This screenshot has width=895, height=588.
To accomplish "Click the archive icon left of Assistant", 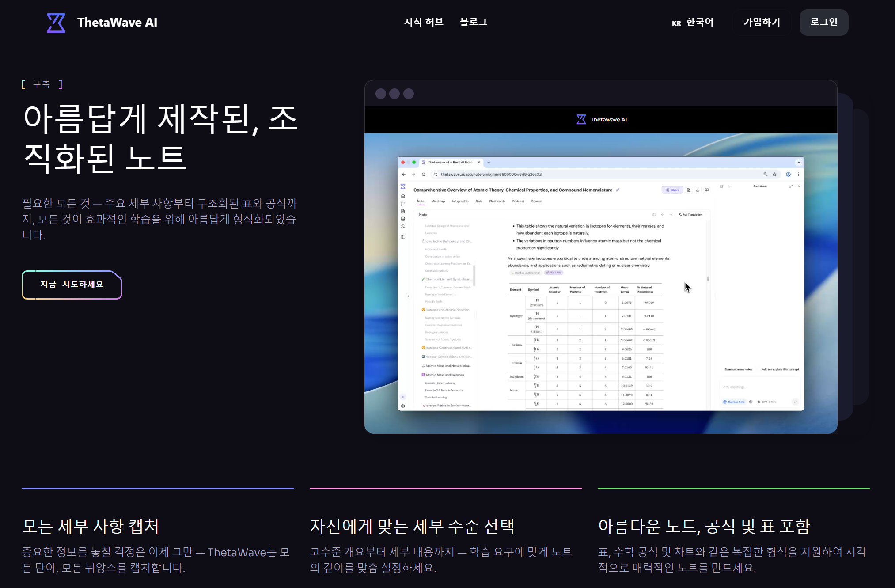I will tap(721, 186).
